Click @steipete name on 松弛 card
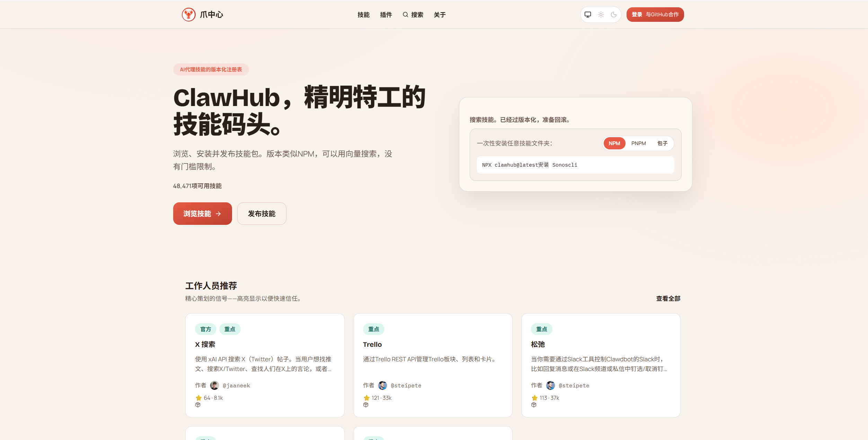Viewport: 868px width, 440px height. tap(574, 386)
